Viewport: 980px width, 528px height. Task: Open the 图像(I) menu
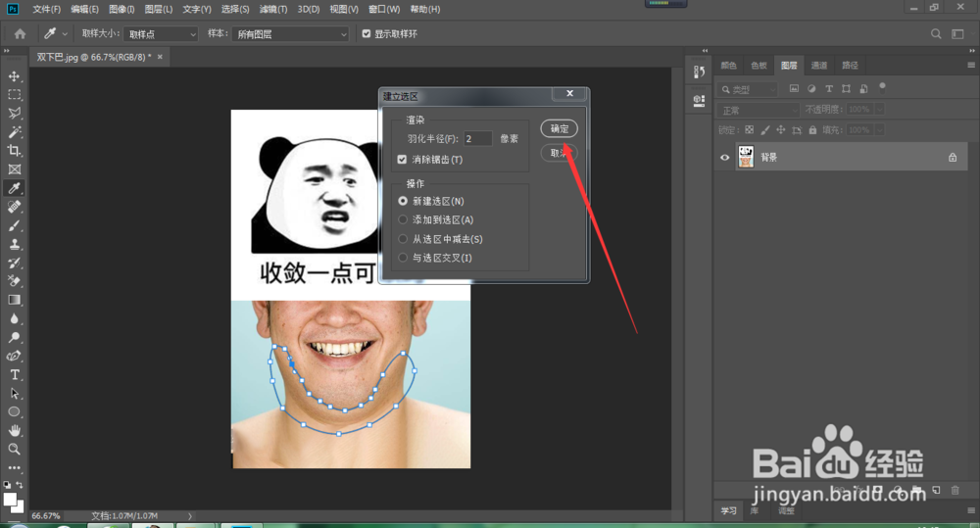pyautogui.click(x=122, y=10)
